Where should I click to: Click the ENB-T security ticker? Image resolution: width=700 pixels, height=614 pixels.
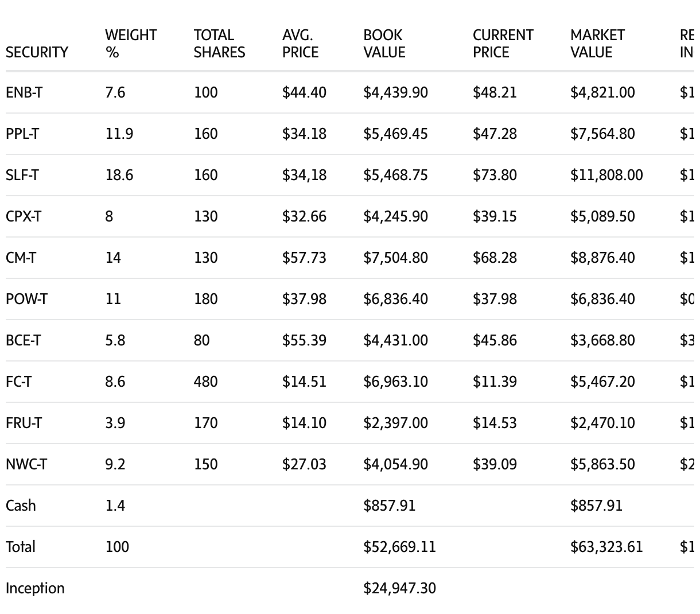(x=24, y=92)
